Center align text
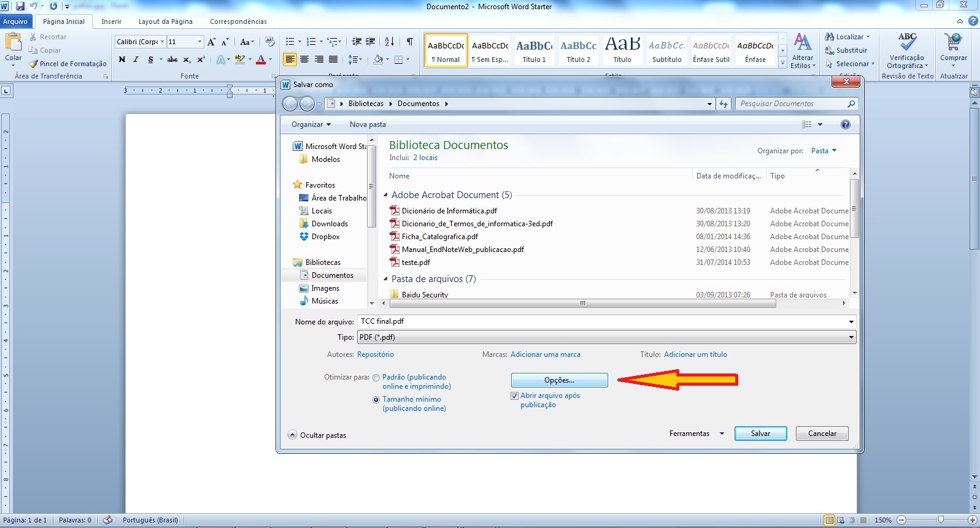 pos(304,59)
